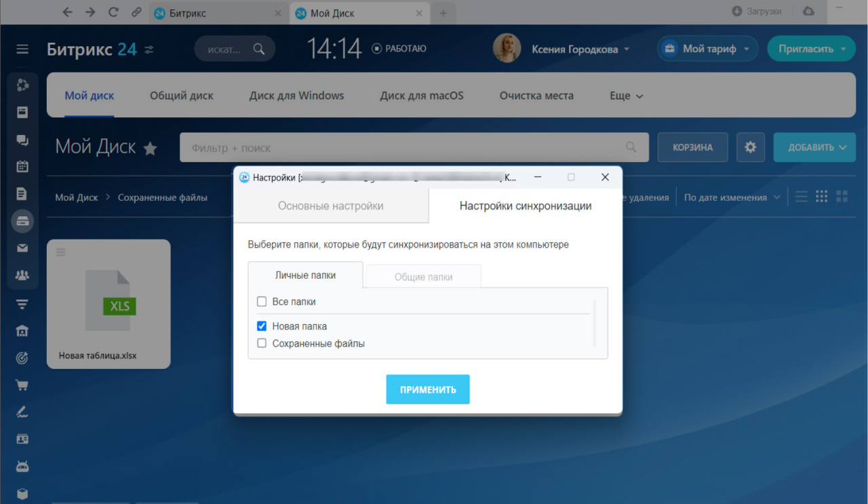Open the collaboration circles icon atop sidebar
The image size is (868, 504).
point(22,85)
